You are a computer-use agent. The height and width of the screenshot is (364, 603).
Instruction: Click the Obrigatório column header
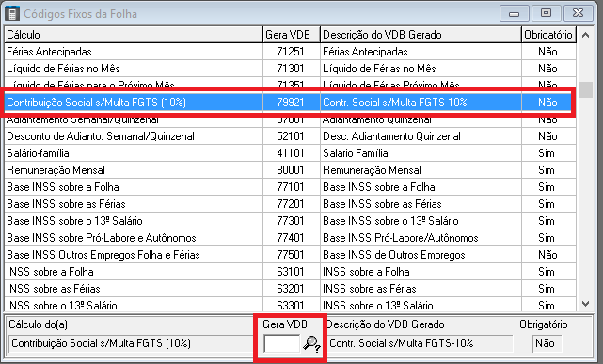pos(548,35)
